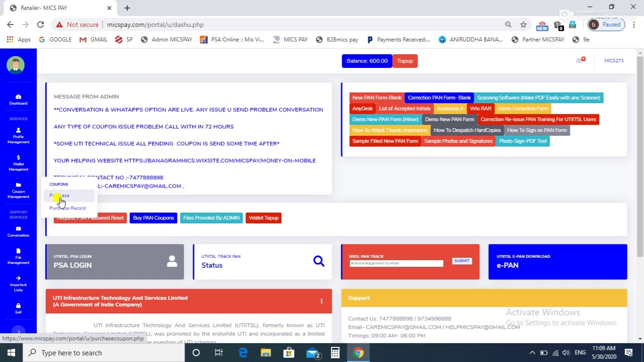Reload the page

[x=40, y=24]
